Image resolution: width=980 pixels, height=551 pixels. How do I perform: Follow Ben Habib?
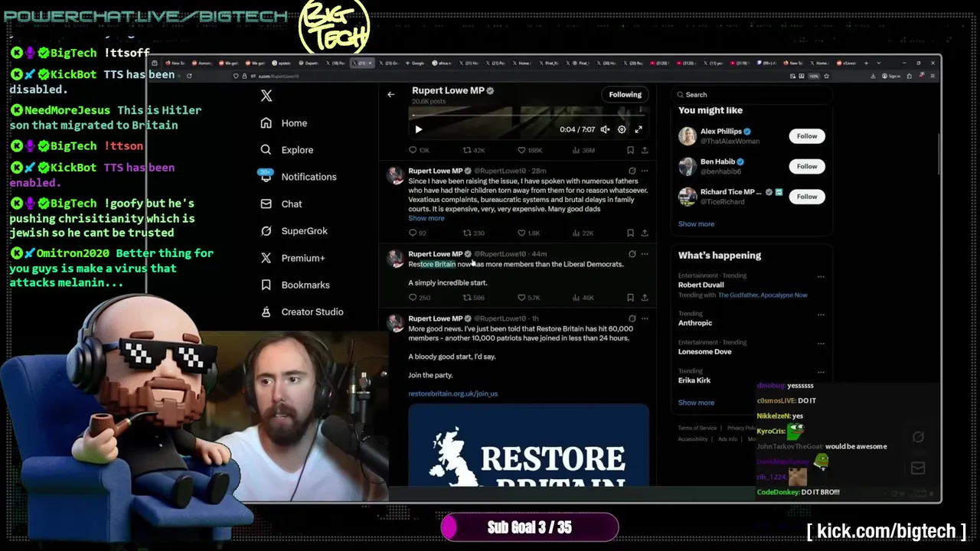807,166
